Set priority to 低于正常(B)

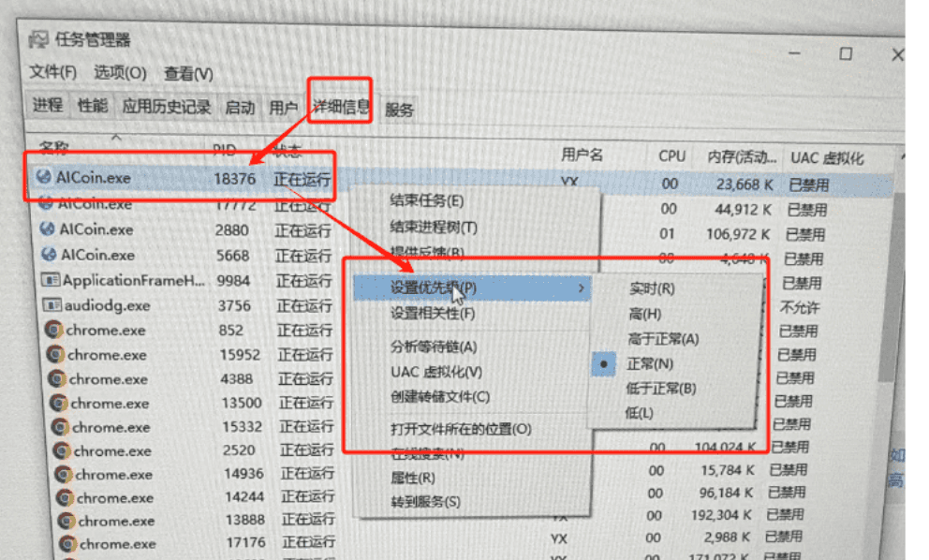tap(660, 389)
